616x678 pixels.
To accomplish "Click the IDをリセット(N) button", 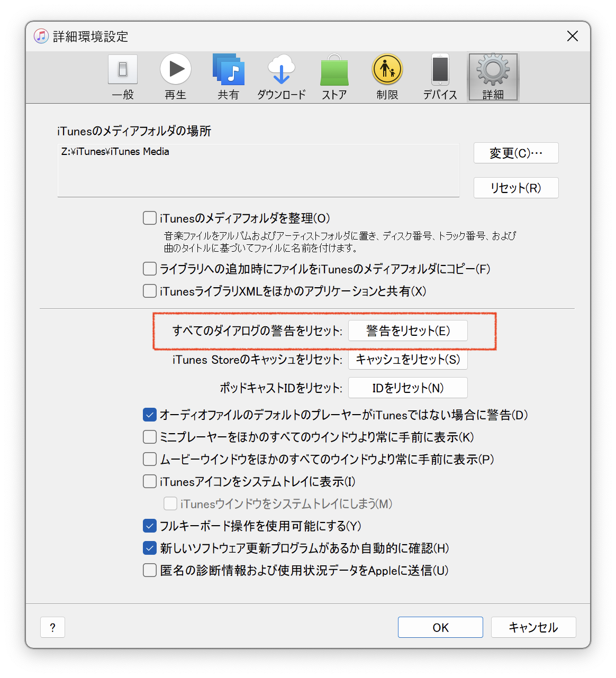I will coord(408,388).
